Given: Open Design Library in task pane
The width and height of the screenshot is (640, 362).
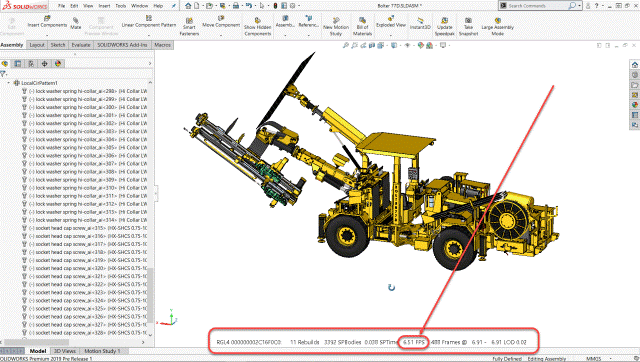Looking at the screenshot, I should click(635, 75).
